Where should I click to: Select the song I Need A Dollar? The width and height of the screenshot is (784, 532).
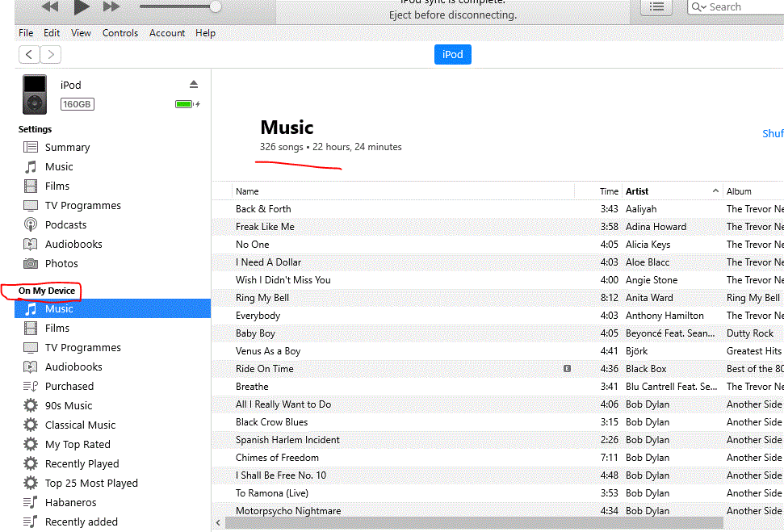pos(269,262)
